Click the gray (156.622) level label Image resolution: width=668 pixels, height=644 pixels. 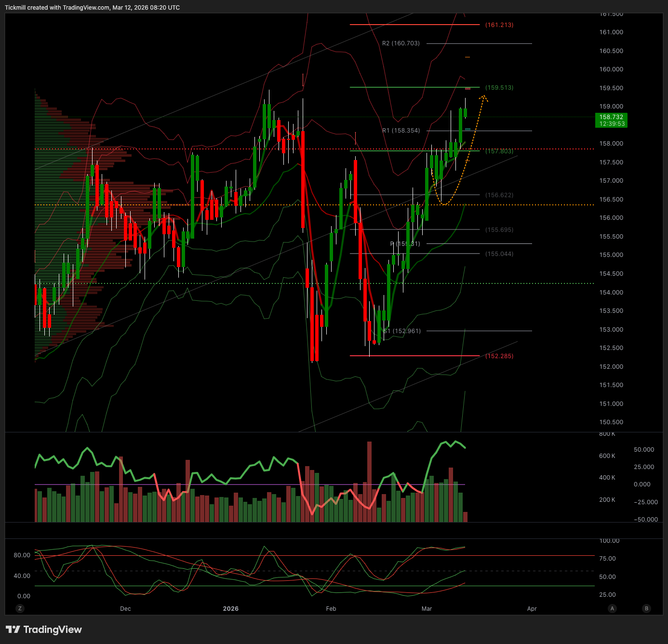499,195
